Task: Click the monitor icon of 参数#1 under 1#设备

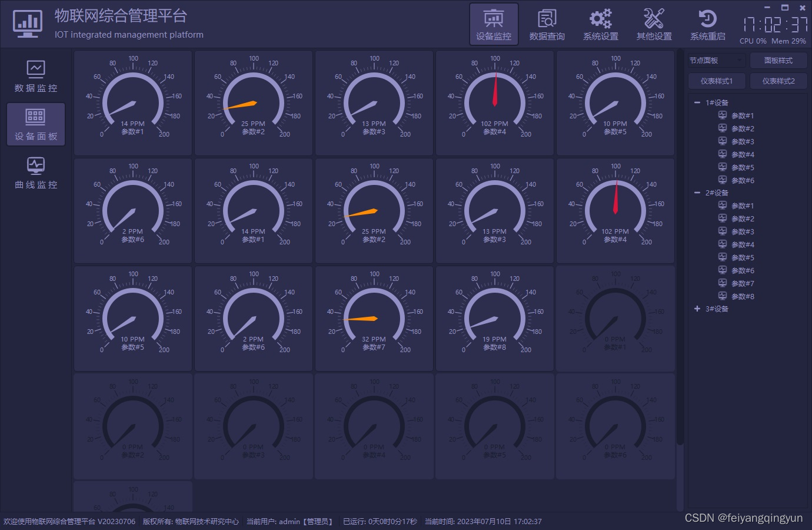Action: click(x=723, y=115)
